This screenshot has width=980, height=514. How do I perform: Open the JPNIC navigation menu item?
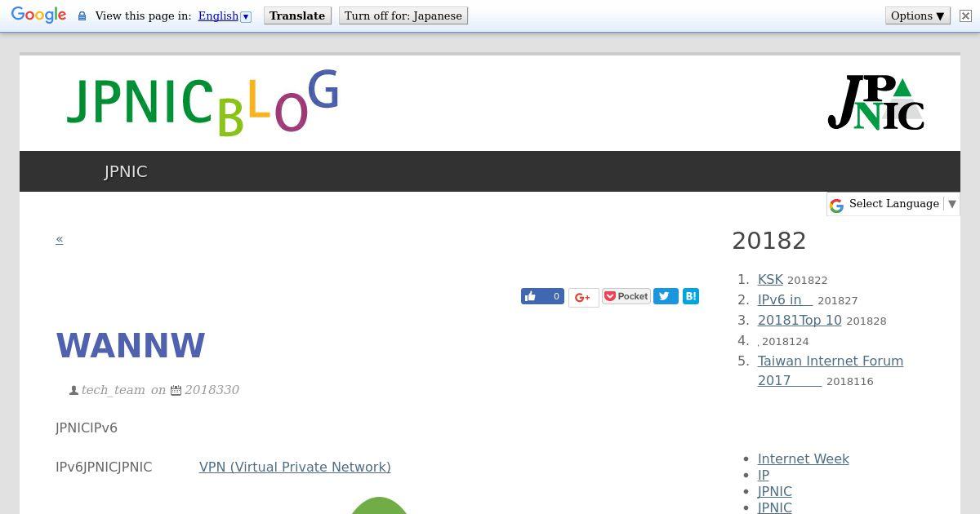pos(126,171)
